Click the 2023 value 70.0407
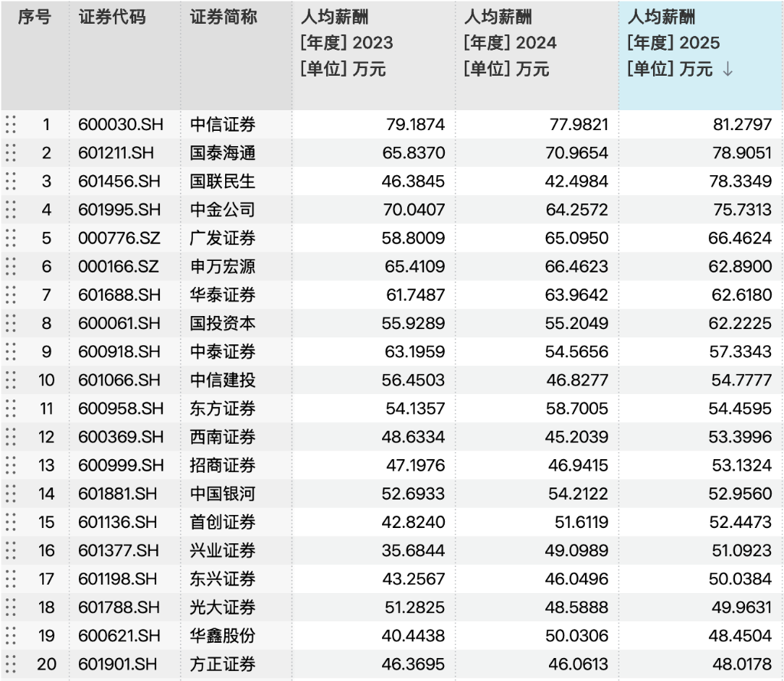The image size is (784, 681). [414, 210]
